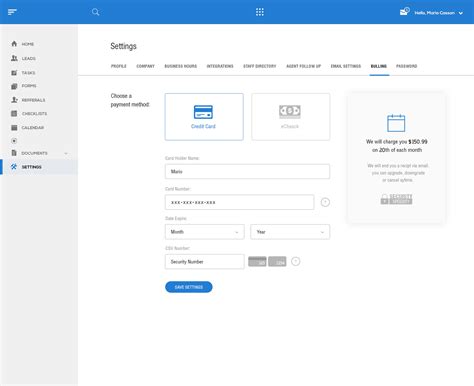The height and width of the screenshot is (386, 474).
Task: Switch to the Company tab
Action: click(145, 66)
